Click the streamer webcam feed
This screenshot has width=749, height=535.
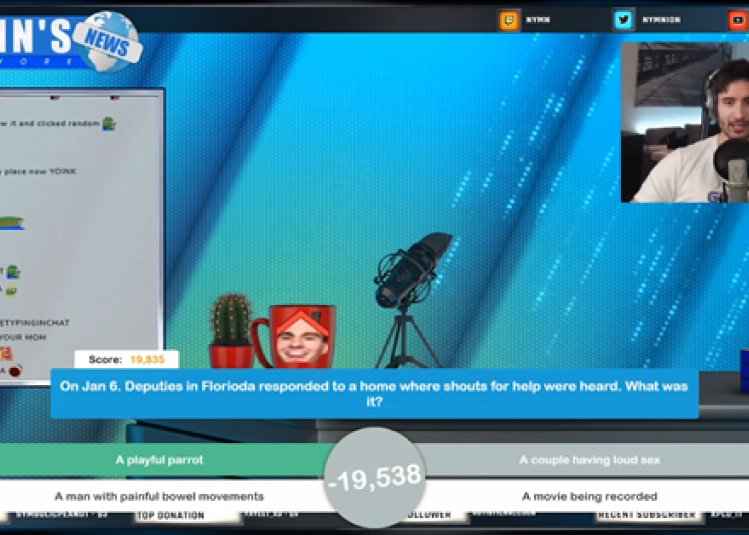pyautogui.click(x=684, y=121)
